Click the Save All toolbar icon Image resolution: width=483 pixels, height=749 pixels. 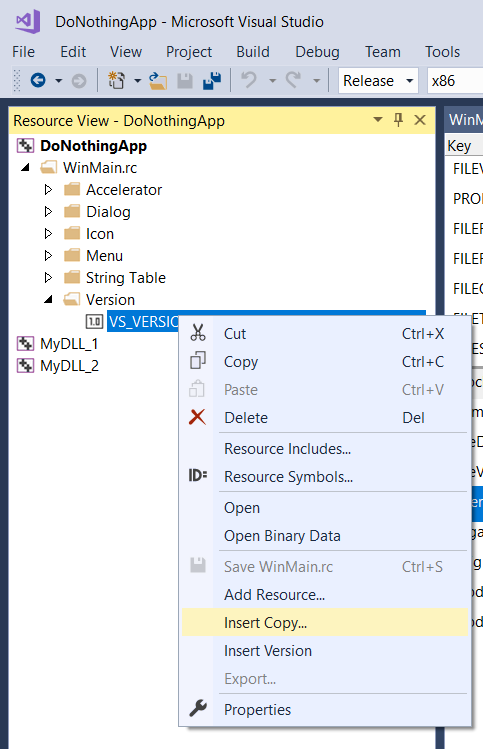(x=212, y=81)
